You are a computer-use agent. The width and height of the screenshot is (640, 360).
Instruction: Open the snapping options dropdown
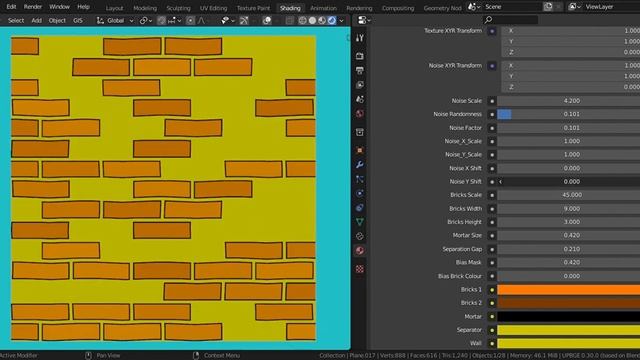(x=174, y=20)
